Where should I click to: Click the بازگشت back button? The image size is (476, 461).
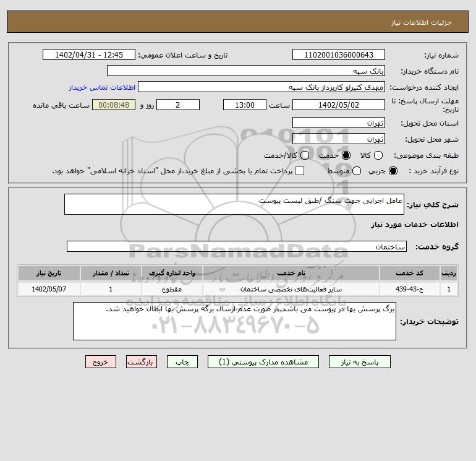(142, 362)
